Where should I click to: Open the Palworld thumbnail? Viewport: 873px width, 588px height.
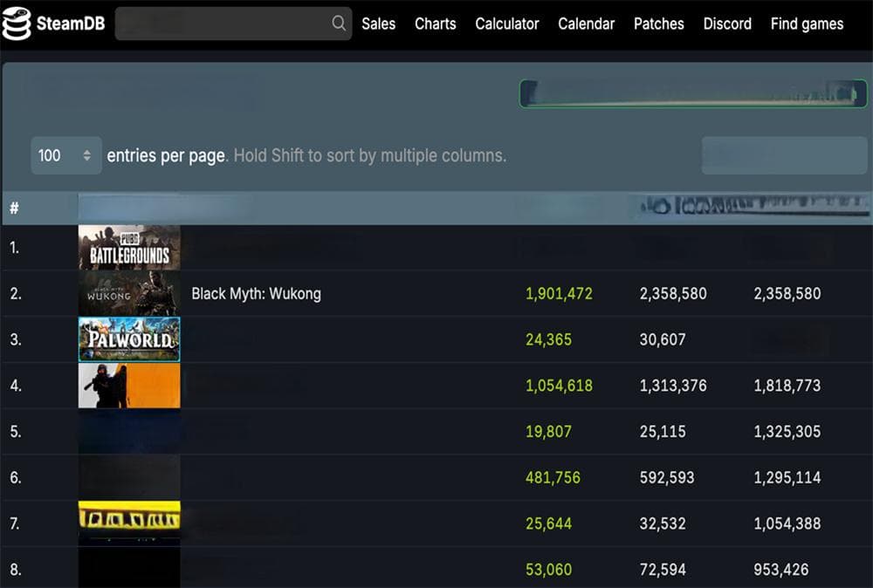point(129,339)
